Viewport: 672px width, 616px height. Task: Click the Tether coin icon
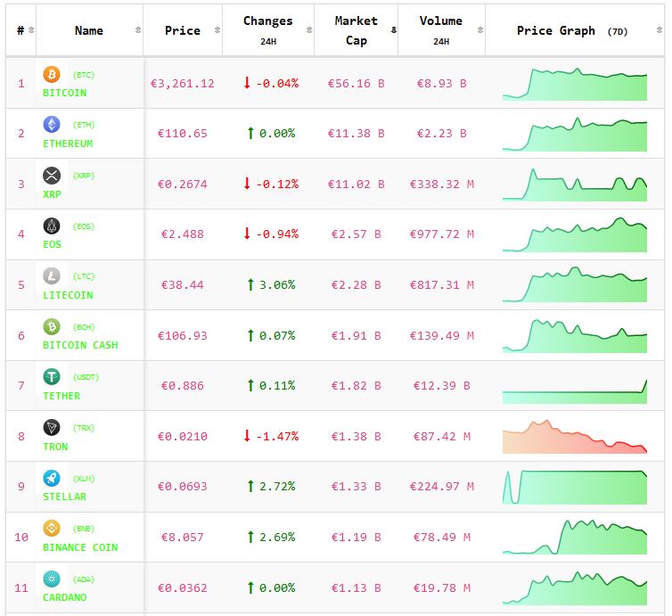[x=52, y=377]
